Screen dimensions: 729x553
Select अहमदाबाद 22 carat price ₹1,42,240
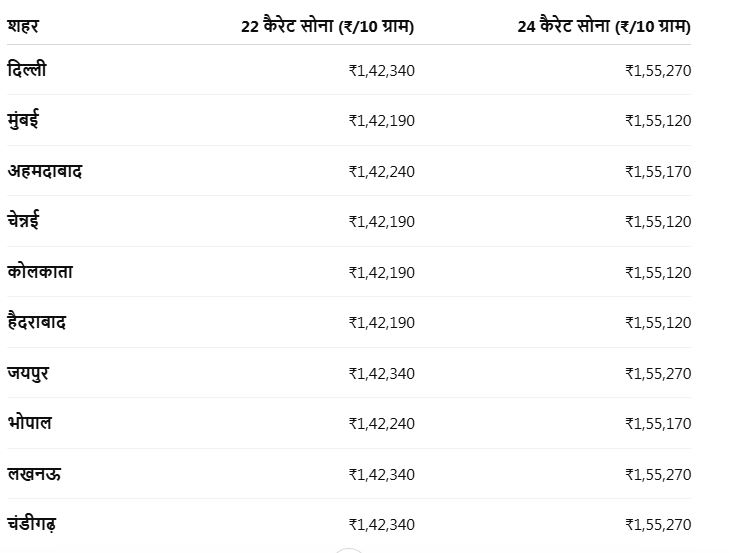tap(382, 172)
